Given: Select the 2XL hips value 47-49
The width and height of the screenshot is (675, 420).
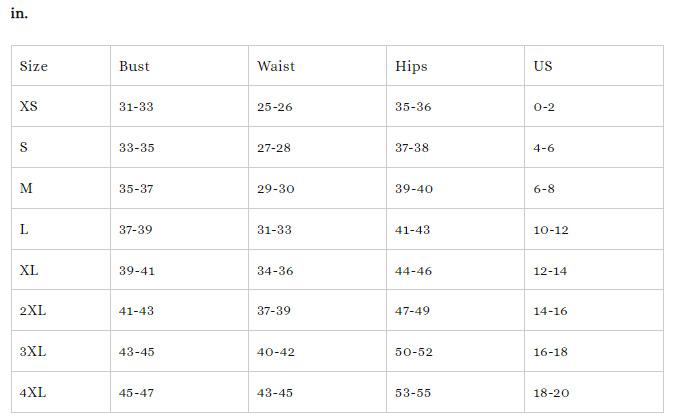Looking at the screenshot, I should [x=413, y=312].
